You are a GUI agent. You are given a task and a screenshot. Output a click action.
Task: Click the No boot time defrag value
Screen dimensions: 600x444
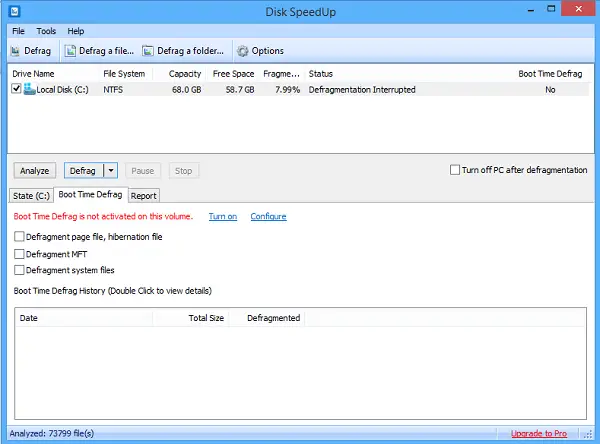(x=550, y=90)
